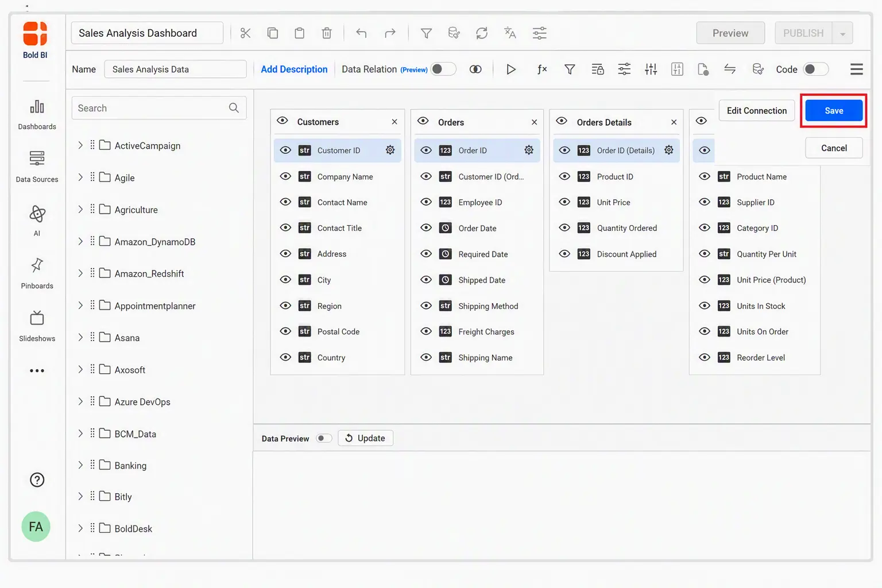The width and height of the screenshot is (882, 588).
Task: Click the Search input field
Action: (x=159, y=108)
